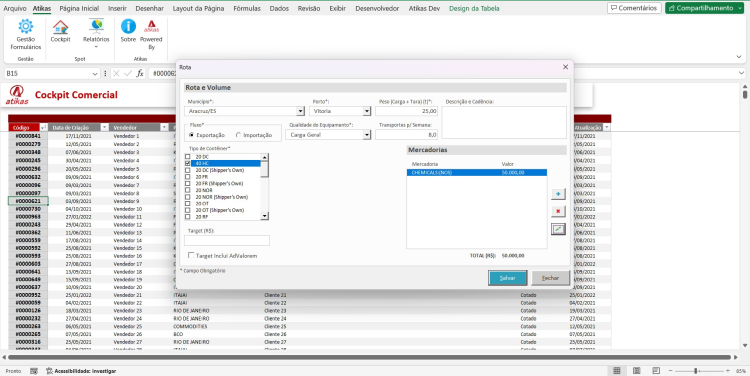This screenshot has height=376, width=750.
Task: Click the Peso (Carga + Tara) field
Action: pos(407,111)
